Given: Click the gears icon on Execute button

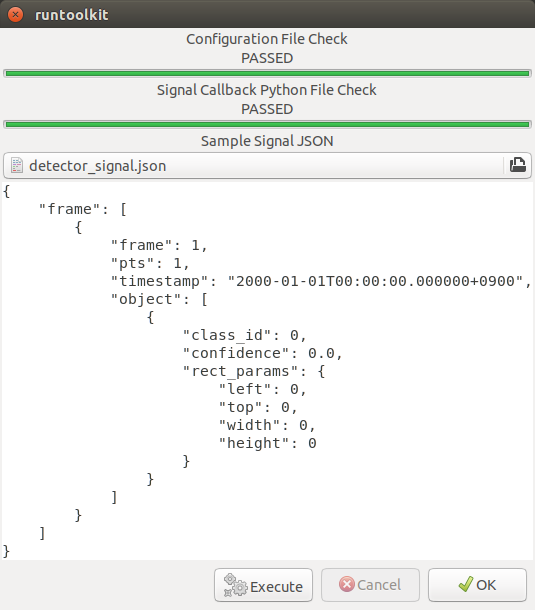Looking at the screenshot, I should 235,585.
